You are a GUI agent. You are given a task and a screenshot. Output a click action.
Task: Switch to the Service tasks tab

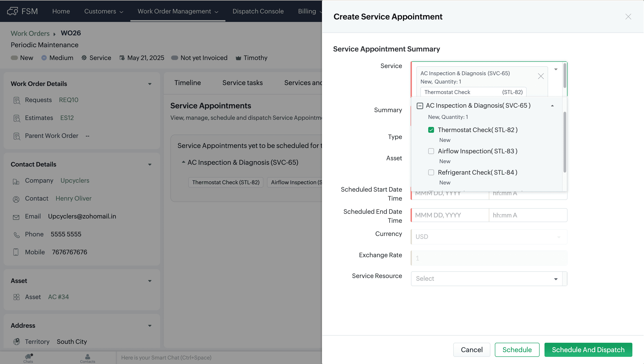tap(242, 83)
